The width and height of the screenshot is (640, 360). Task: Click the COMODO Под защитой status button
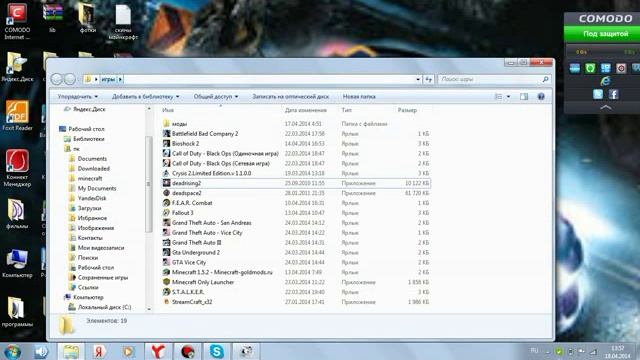click(602, 34)
